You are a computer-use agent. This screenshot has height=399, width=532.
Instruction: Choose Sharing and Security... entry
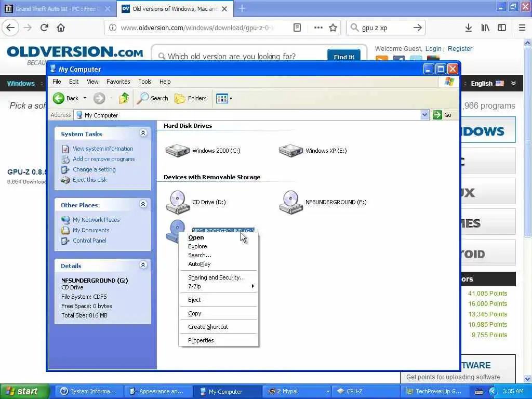[x=219, y=277]
